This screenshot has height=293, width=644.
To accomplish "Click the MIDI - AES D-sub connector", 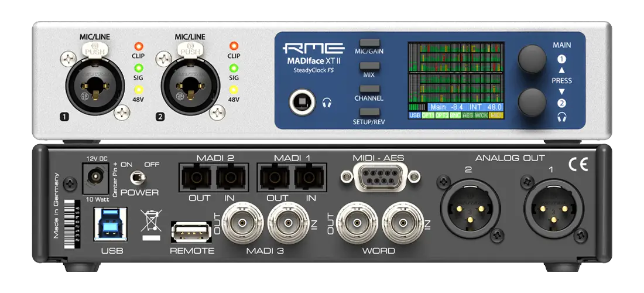I will click(381, 177).
